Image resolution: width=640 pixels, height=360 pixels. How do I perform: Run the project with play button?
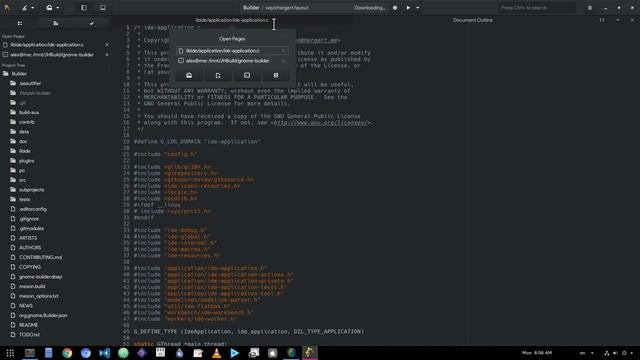tap(408, 7)
